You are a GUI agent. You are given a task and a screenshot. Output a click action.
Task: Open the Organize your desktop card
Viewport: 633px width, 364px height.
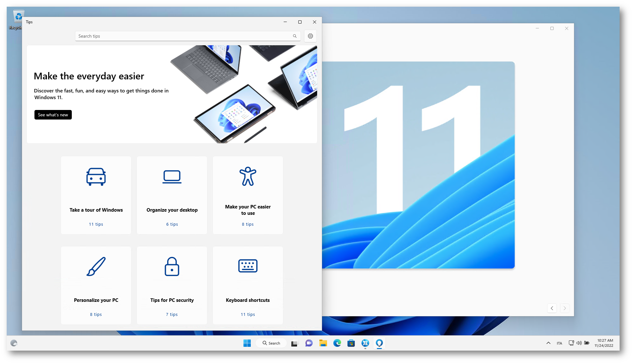tap(172, 195)
